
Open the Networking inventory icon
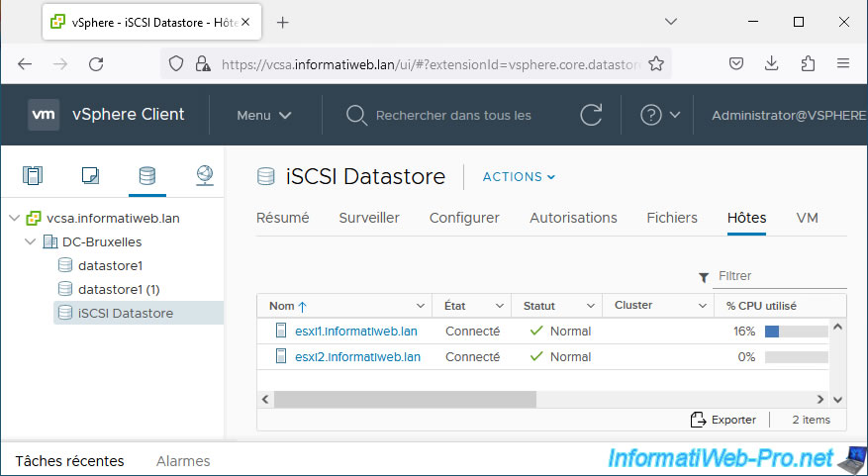point(205,176)
